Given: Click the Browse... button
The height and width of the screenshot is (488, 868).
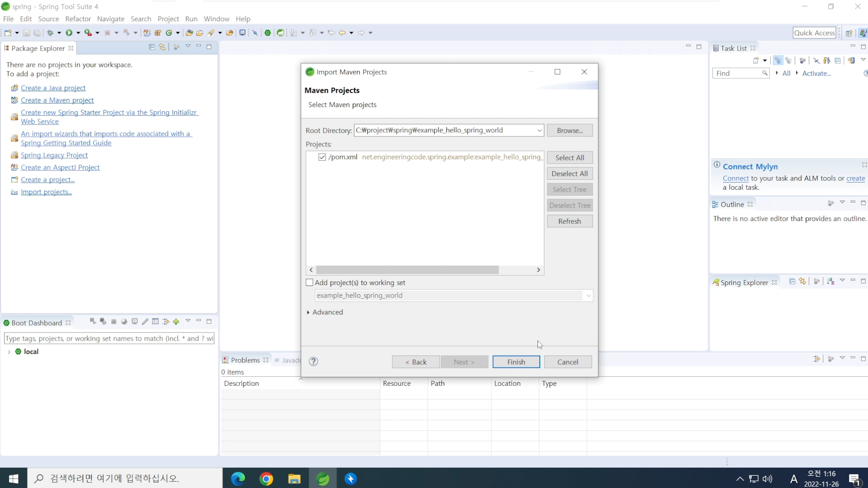Looking at the screenshot, I should pyautogui.click(x=570, y=131).
